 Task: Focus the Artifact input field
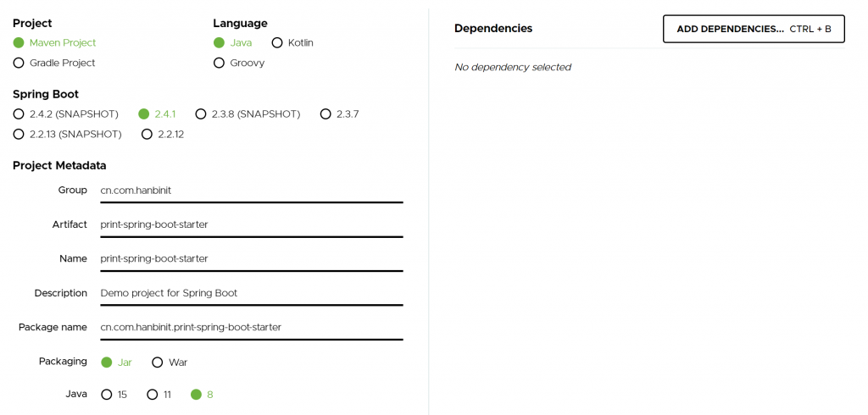[251, 224]
